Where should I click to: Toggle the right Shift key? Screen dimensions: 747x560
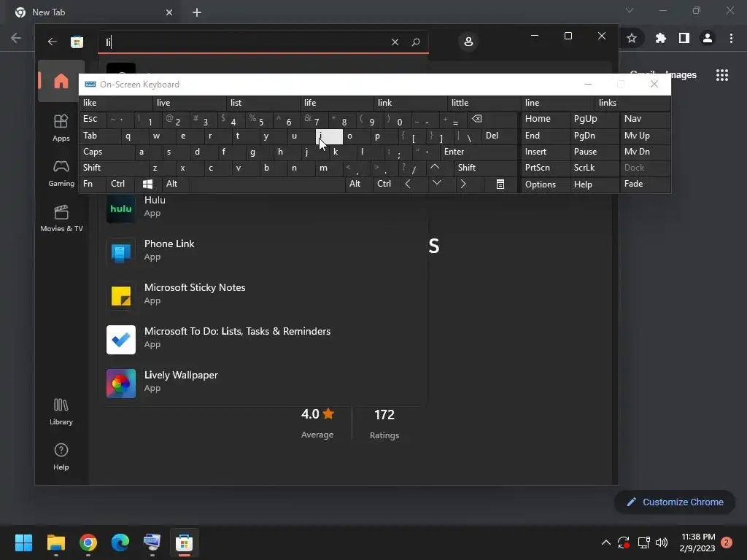485,168
